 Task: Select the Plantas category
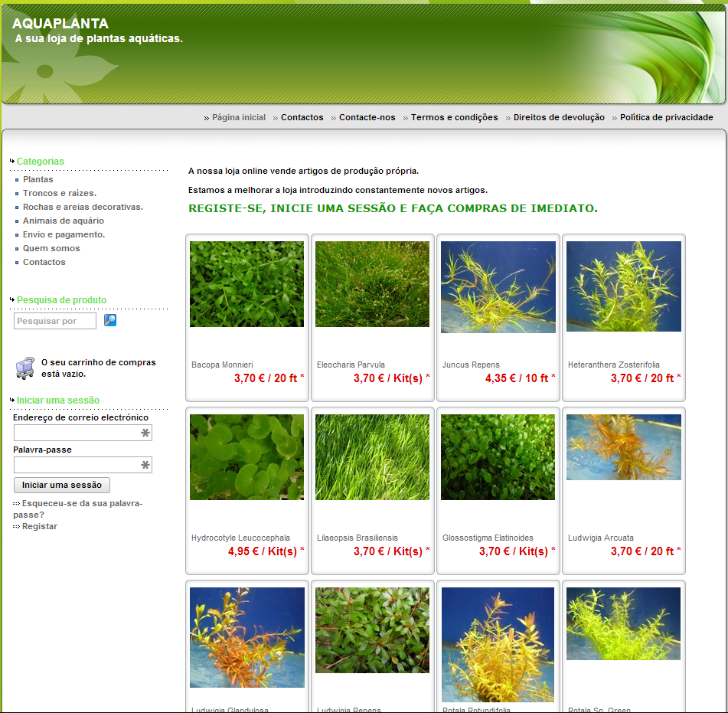tap(38, 179)
